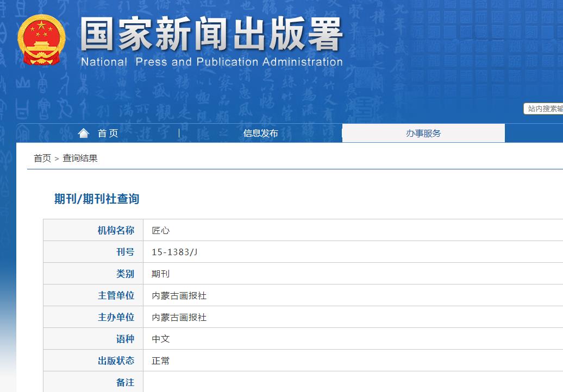
Task: Click the national emblem logo
Action: coord(41,40)
